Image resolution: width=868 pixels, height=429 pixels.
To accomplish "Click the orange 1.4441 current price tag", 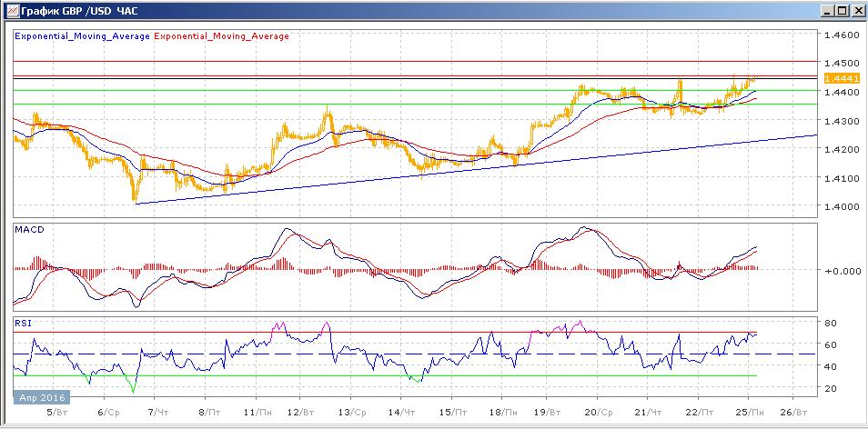I will pyautogui.click(x=842, y=79).
